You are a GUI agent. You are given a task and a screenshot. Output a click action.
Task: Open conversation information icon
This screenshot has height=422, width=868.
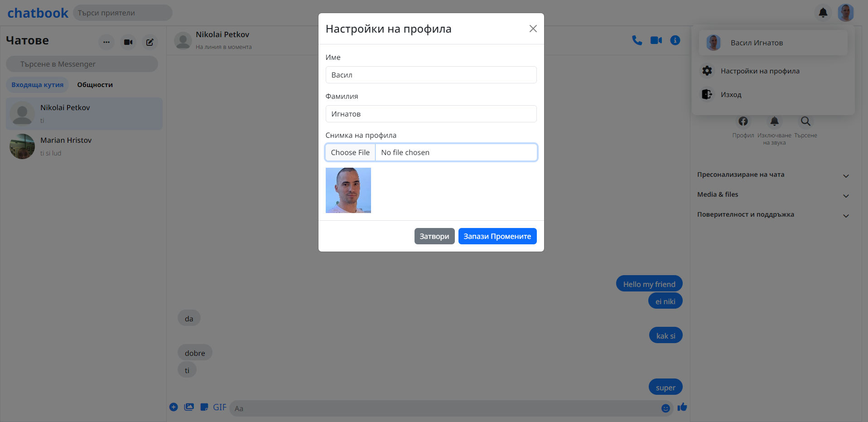coord(675,40)
